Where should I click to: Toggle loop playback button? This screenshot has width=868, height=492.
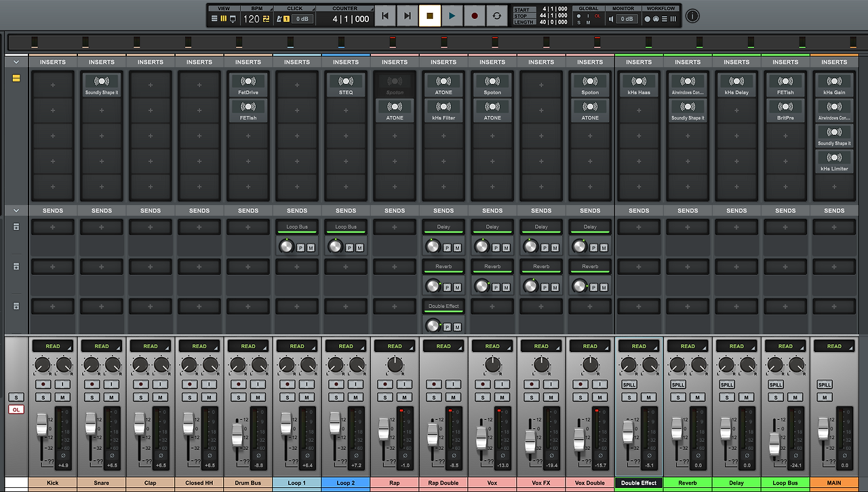[x=497, y=16]
